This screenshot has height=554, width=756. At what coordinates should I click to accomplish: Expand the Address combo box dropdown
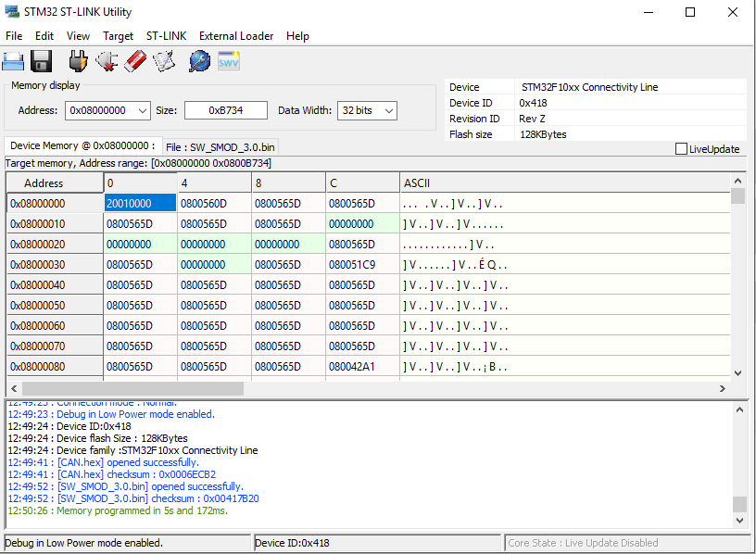[143, 111]
